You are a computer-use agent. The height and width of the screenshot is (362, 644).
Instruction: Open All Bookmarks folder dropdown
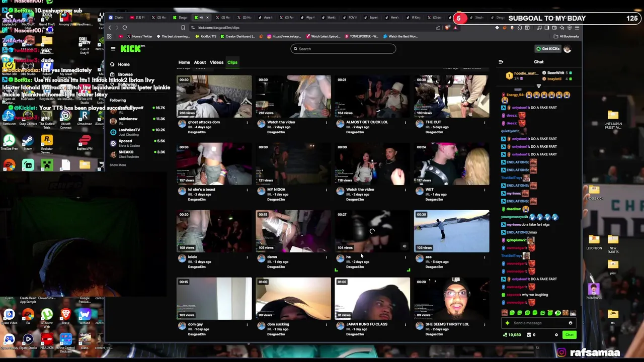[x=567, y=36]
